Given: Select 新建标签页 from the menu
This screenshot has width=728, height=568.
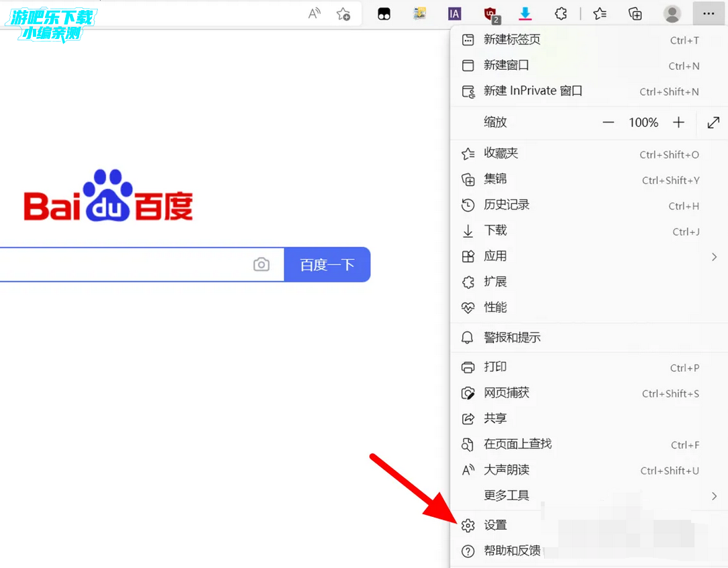Looking at the screenshot, I should [588, 40].
